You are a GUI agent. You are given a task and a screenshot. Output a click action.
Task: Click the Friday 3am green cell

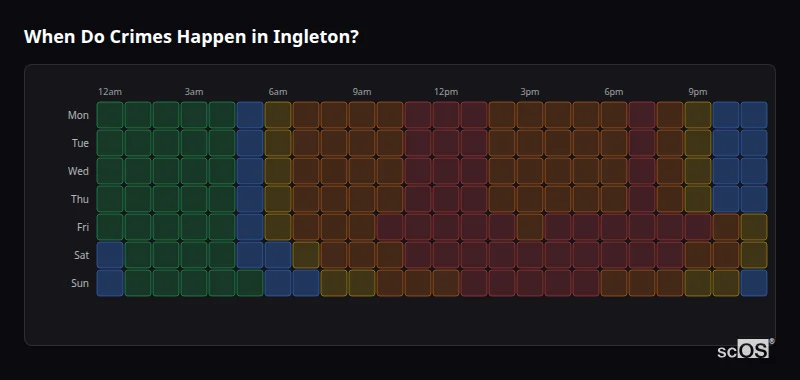point(194,227)
